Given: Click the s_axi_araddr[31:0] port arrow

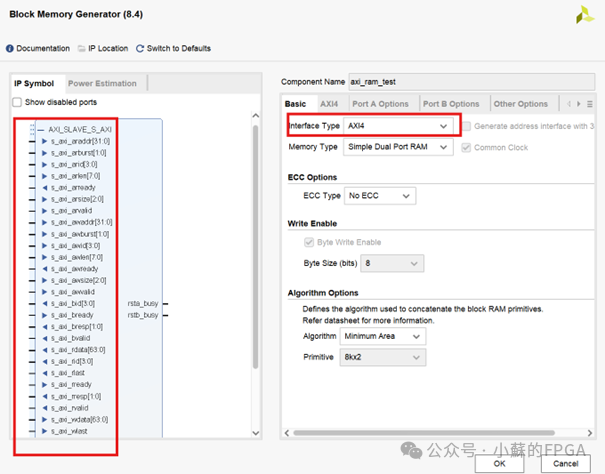Looking at the screenshot, I should [x=44, y=141].
